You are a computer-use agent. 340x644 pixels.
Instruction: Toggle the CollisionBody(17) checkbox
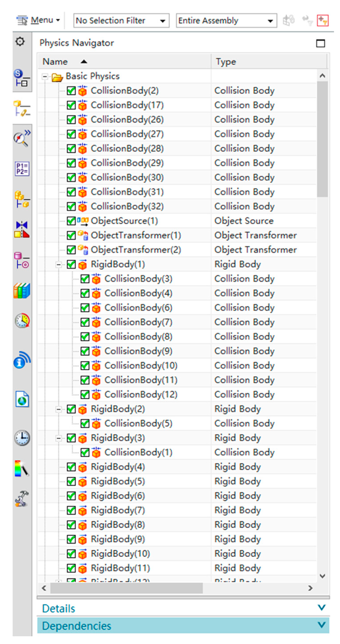tap(71, 105)
